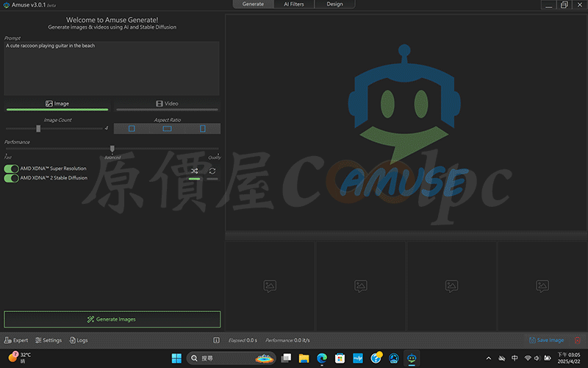Viewport: 588px width, 368px height.
Task: Click the taskbar icon with a yellow badge
Action: [376, 358]
